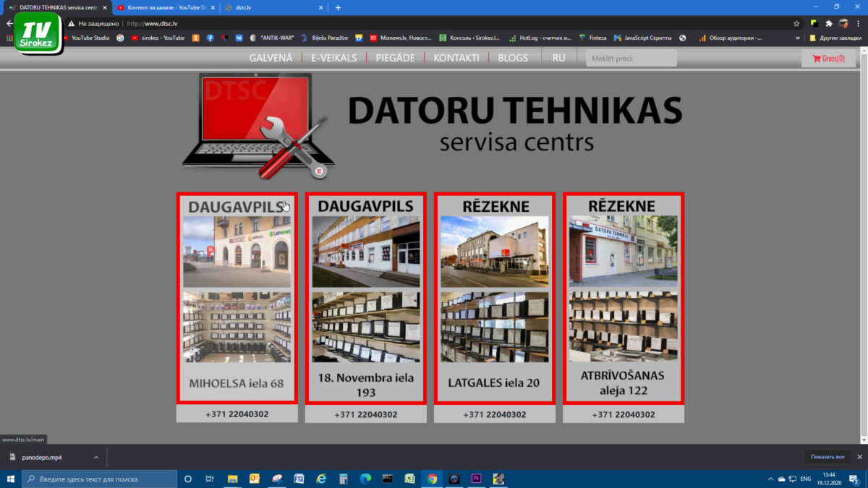
Task: Click the Показать все downloads button
Action: click(x=827, y=457)
